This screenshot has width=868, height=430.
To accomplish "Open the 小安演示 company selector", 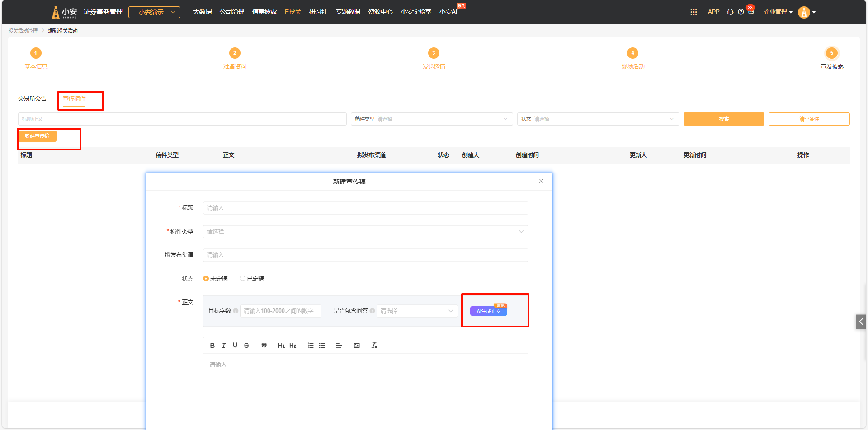I will tap(154, 12).
